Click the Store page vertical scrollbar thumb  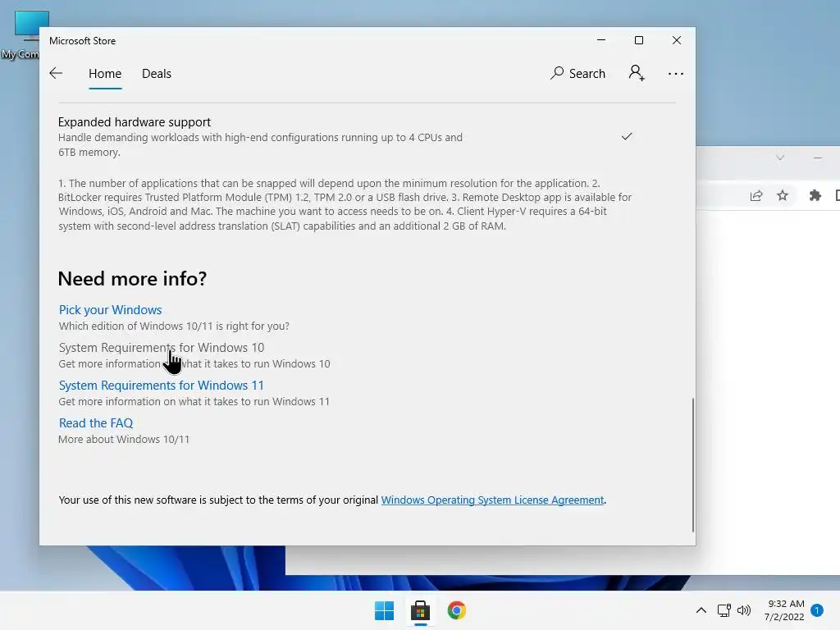692,464
